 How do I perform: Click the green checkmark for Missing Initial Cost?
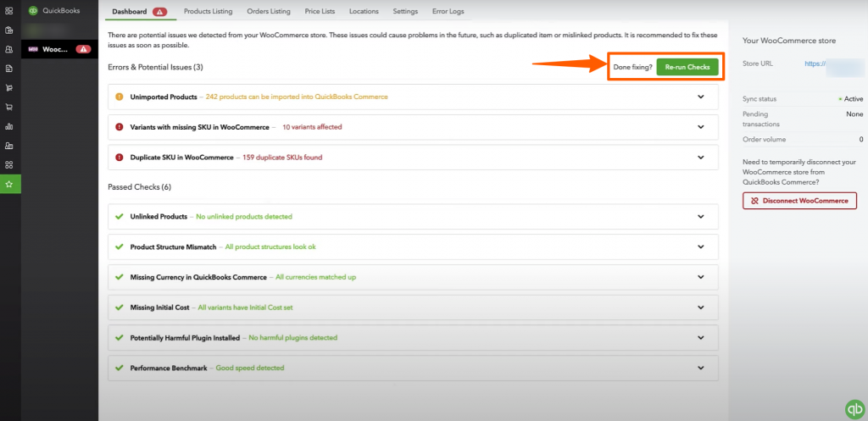pos(119,307)
